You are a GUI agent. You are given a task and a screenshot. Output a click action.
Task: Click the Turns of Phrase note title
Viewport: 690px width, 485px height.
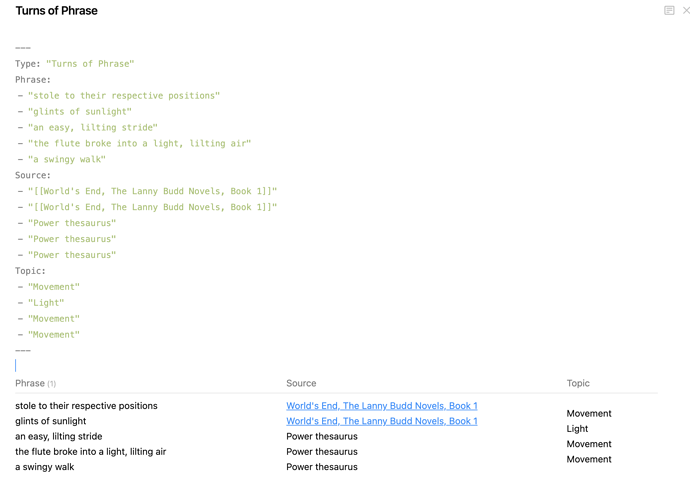[x=56, y=11]
